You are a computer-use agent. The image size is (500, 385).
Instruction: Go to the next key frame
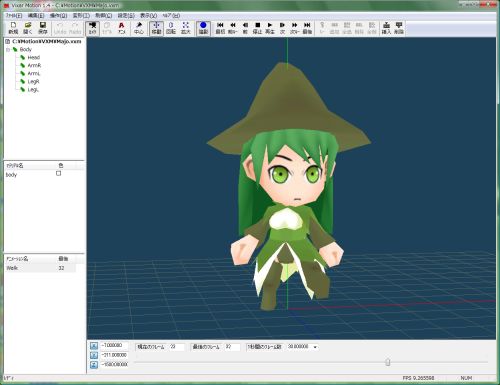pyautogui.click(x=295, y=28)
